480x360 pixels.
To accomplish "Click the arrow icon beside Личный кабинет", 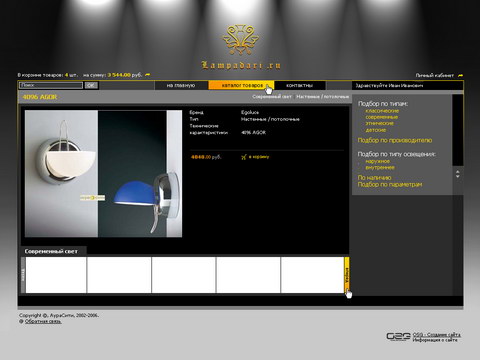I will (460, 75).
